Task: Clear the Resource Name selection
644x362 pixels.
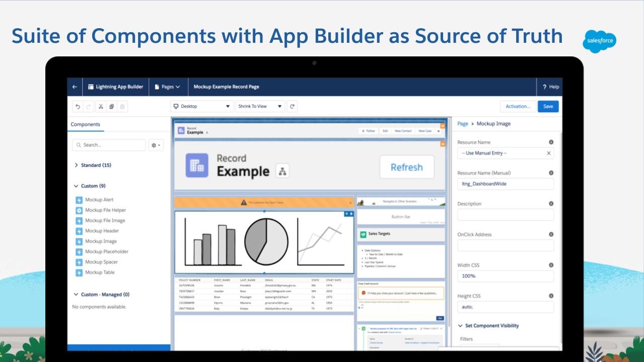Action: point(548,153)
